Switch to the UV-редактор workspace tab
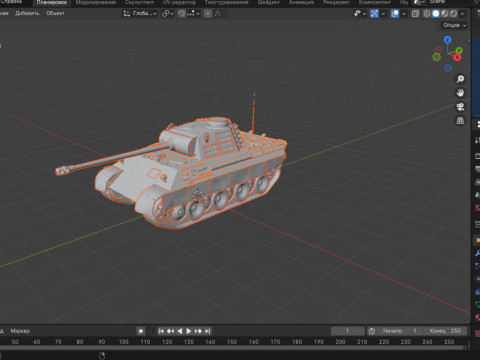The width and height of the screenshot is (480, 360). 179,2
